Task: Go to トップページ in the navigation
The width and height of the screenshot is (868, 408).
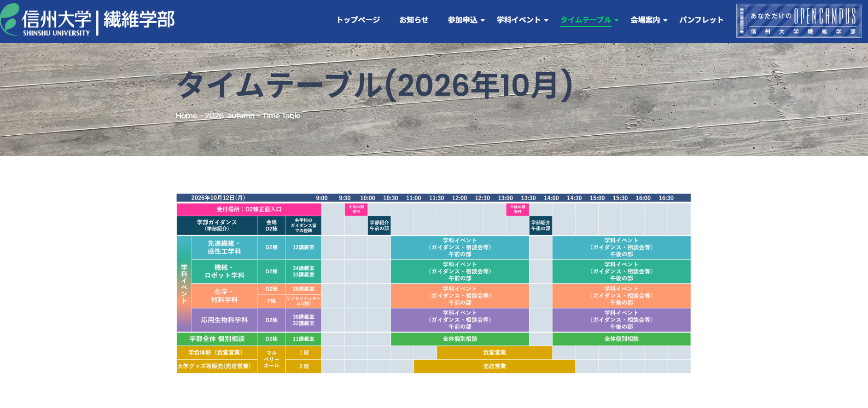Action: (x=358, y=20)
